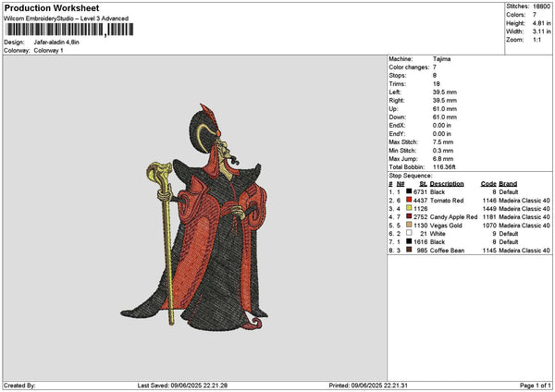
Task: Click the Production Worksheet title
Action: tap(52, 8)
